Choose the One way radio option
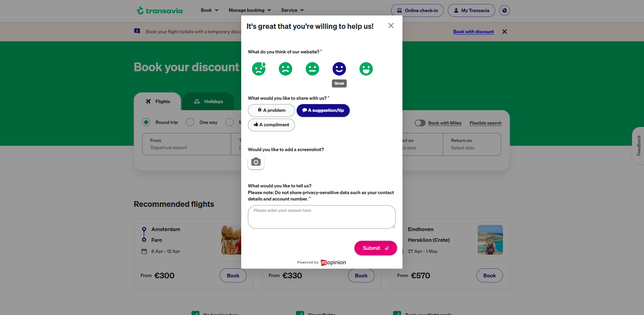644x315 pixels. (190, 122)
